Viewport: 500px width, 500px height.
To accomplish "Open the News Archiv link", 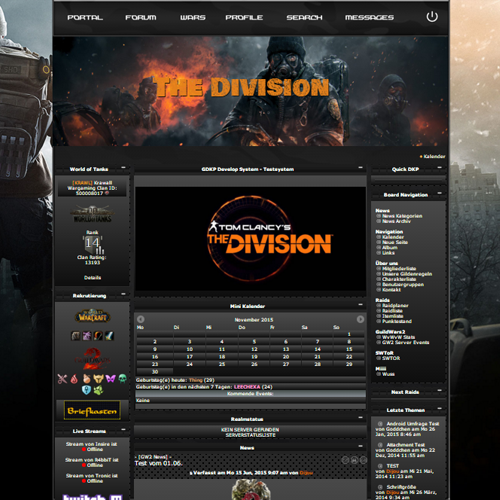I will [x=396, y=221].
